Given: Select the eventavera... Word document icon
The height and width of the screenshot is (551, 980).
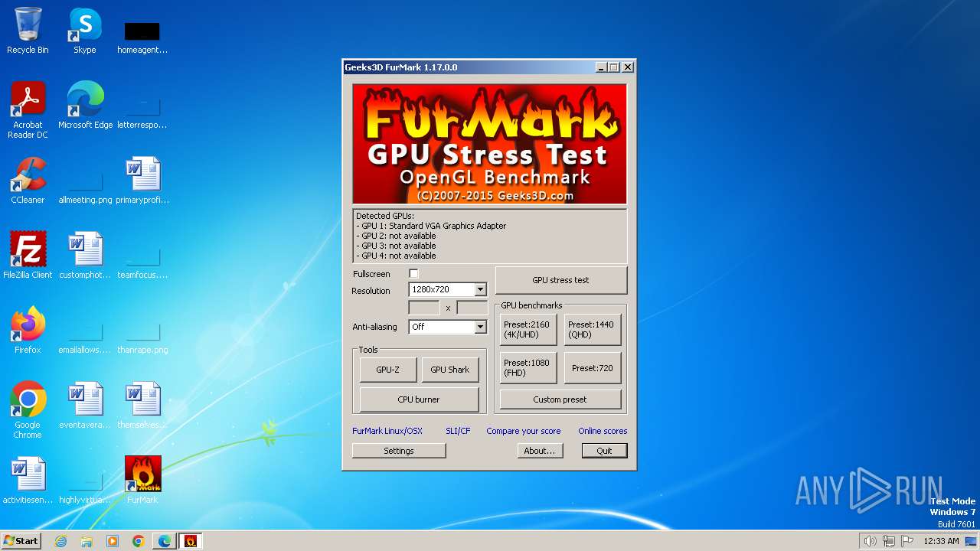Looking at the screenshot, I should click(x=85, y=406).
